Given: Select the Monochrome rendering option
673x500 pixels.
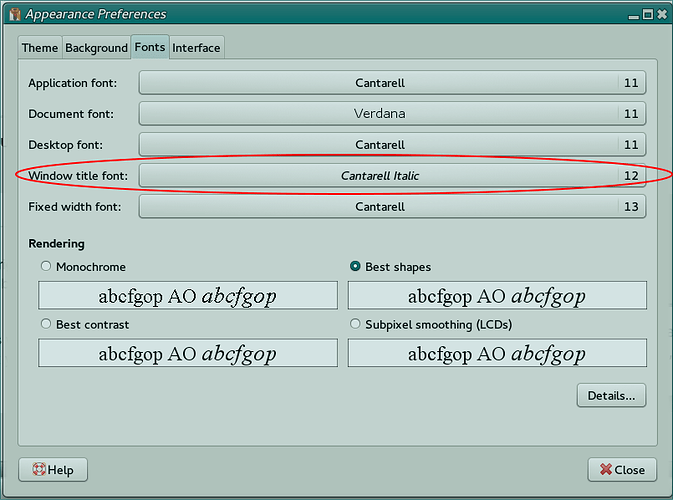Looking at the screenshot, I should tap(46, 266).
